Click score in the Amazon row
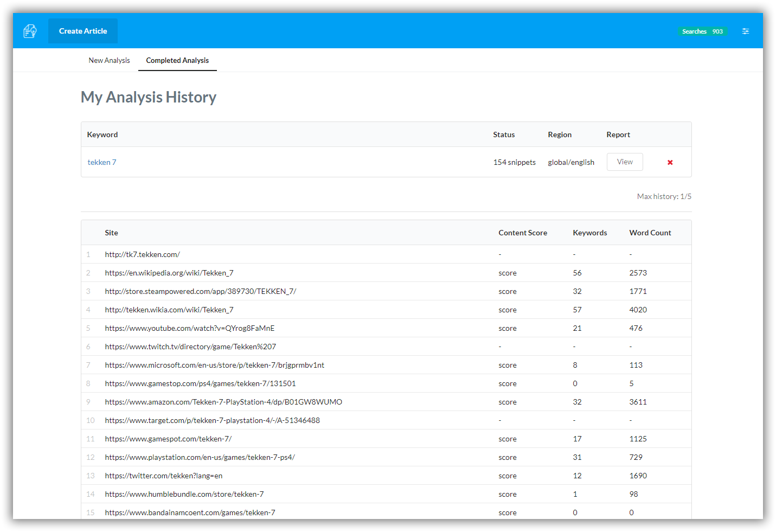Viewport: 776px width, 532px height. [508, 402]
